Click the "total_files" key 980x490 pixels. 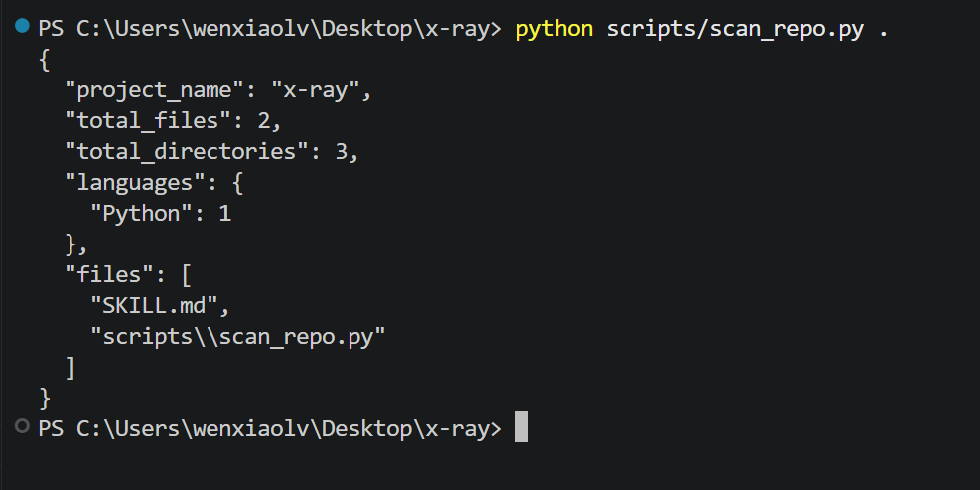(148, 121)
